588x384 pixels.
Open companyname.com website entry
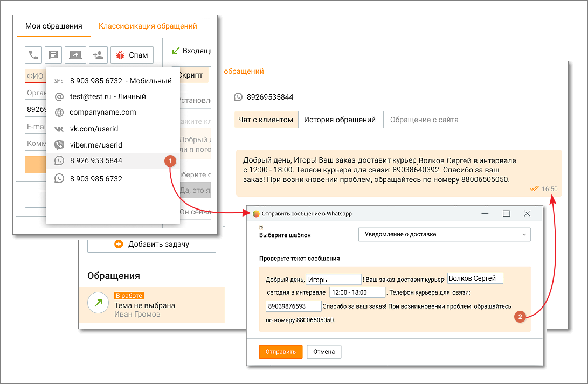(113, 113)
